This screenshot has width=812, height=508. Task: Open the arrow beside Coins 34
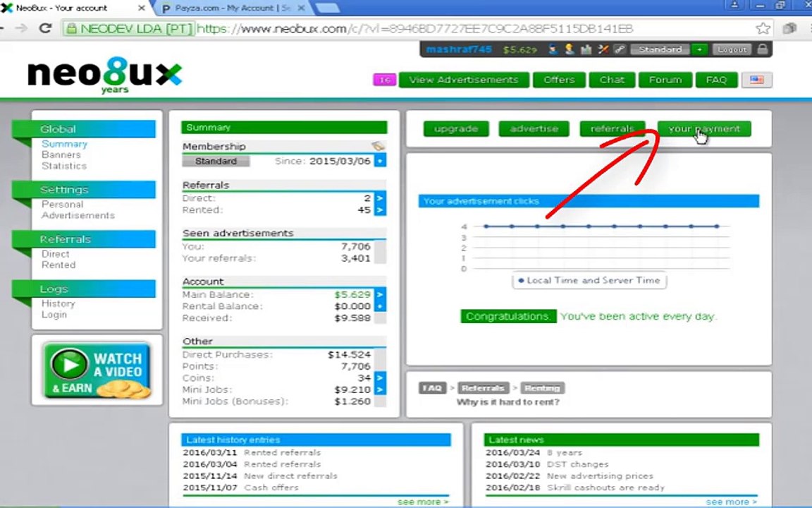click(380, 378)
